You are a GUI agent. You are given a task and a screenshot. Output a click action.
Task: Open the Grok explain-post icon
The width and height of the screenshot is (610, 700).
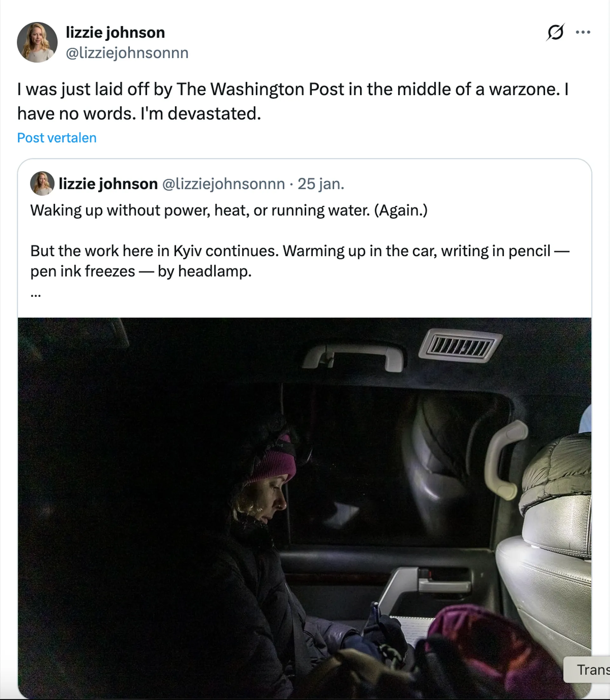coord(555,33)
